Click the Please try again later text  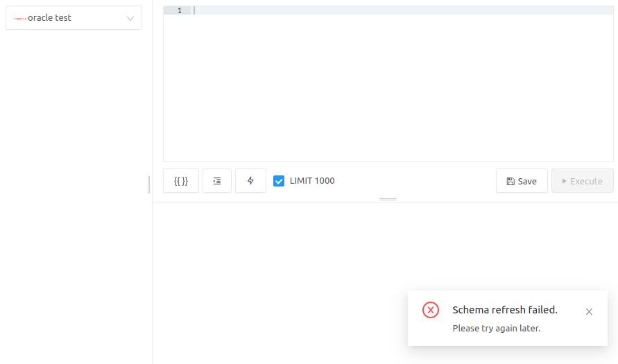[496, 328]
